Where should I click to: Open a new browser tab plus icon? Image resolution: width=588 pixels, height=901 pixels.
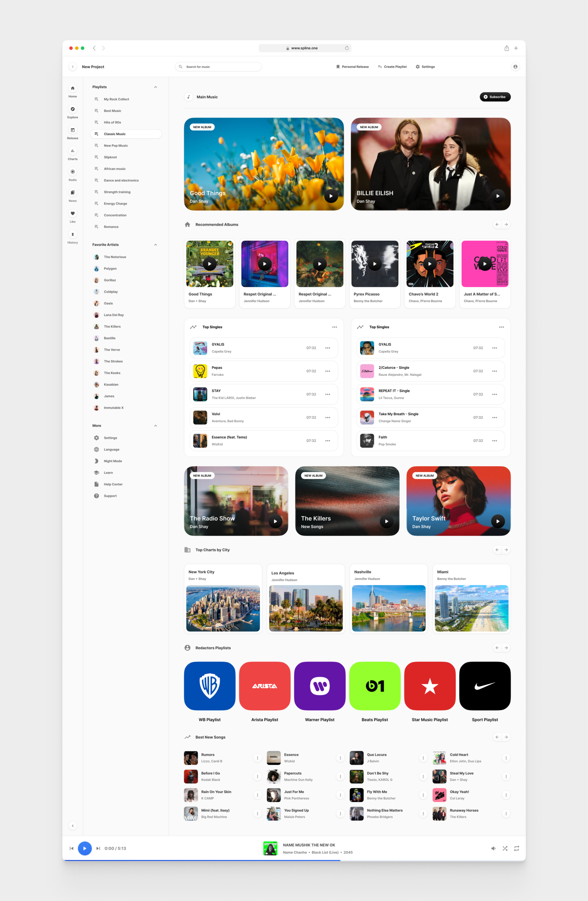516,48
